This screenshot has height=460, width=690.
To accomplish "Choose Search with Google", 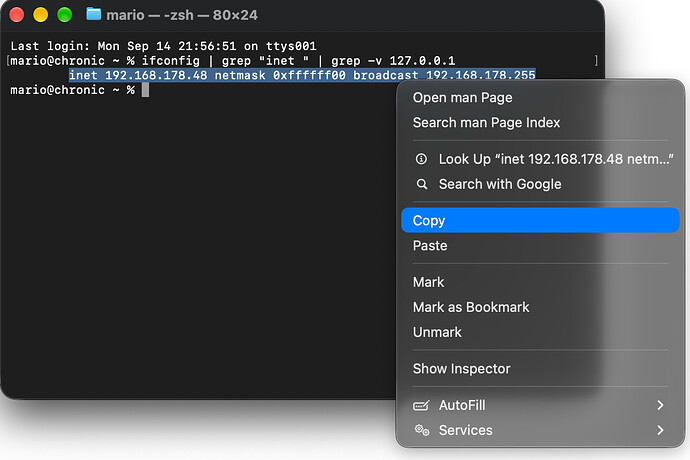I will click(540, 184).
